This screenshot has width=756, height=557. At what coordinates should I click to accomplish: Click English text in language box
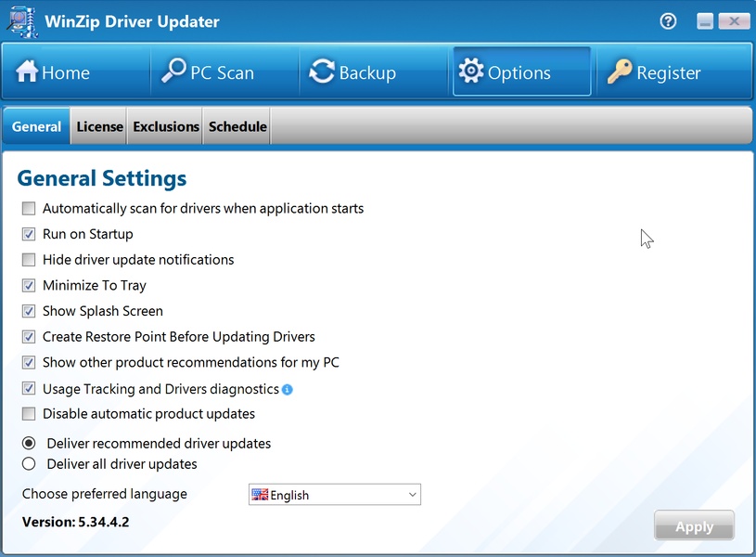coord(289,495)
